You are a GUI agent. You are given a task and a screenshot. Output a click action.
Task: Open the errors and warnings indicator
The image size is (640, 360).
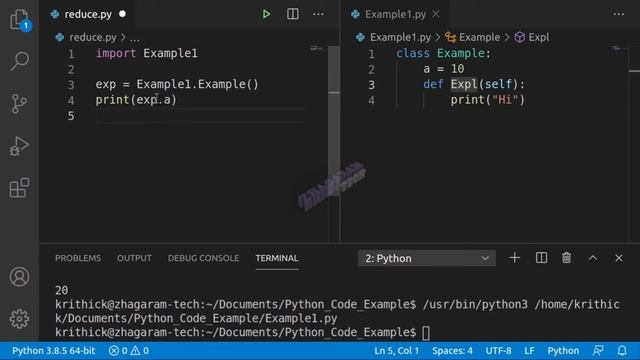point(129,351)
